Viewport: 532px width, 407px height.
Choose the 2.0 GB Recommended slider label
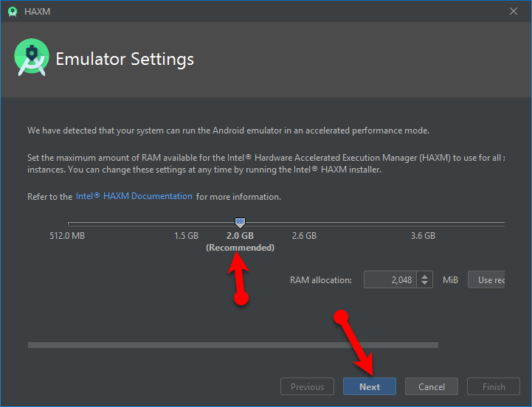(240, 241)
